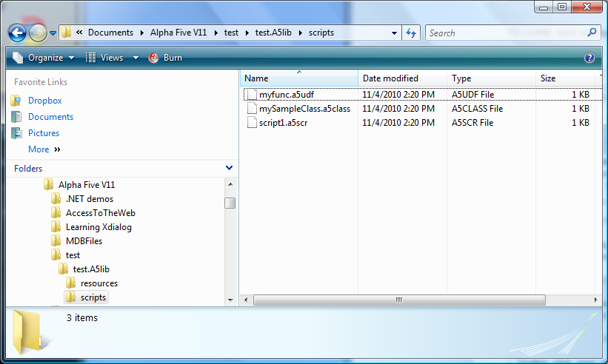Collapse the Folders pane chevron

(229, 168)
